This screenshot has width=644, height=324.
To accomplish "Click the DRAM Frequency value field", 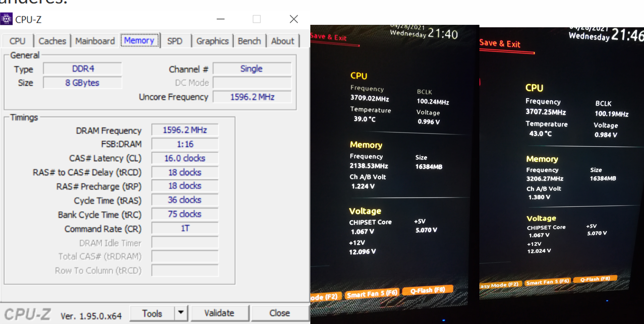I will click(184, 130).
